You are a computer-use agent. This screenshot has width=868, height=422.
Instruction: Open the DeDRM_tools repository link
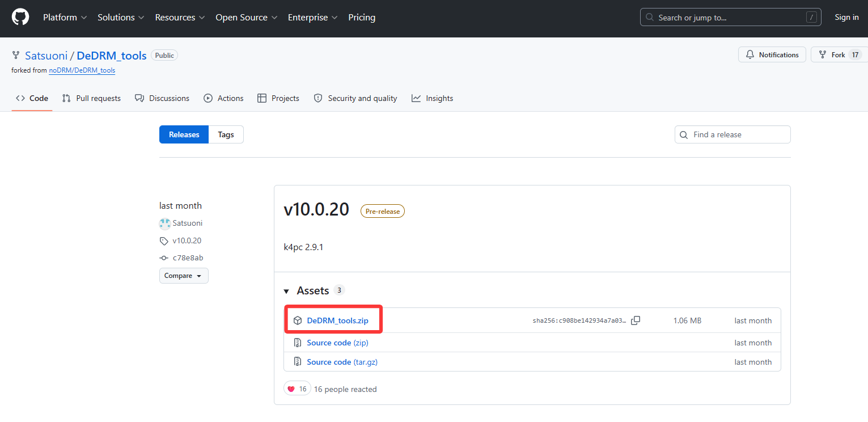click(112, 56)
